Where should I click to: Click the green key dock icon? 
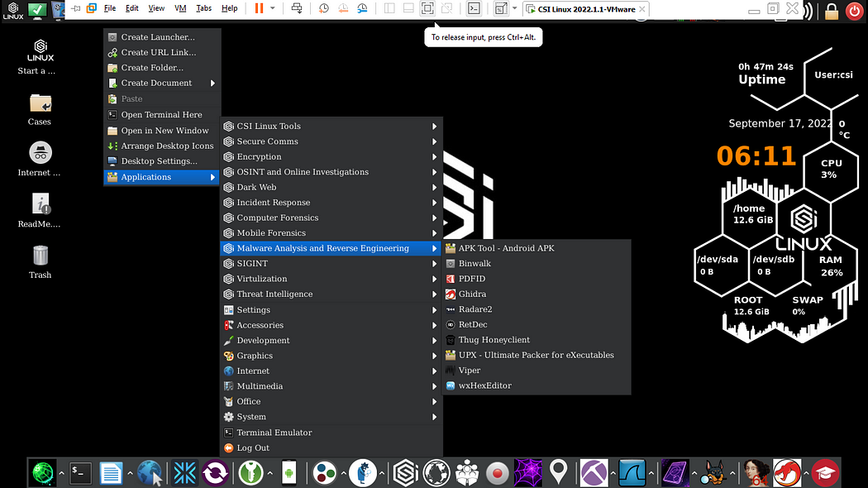pos(250,473)
